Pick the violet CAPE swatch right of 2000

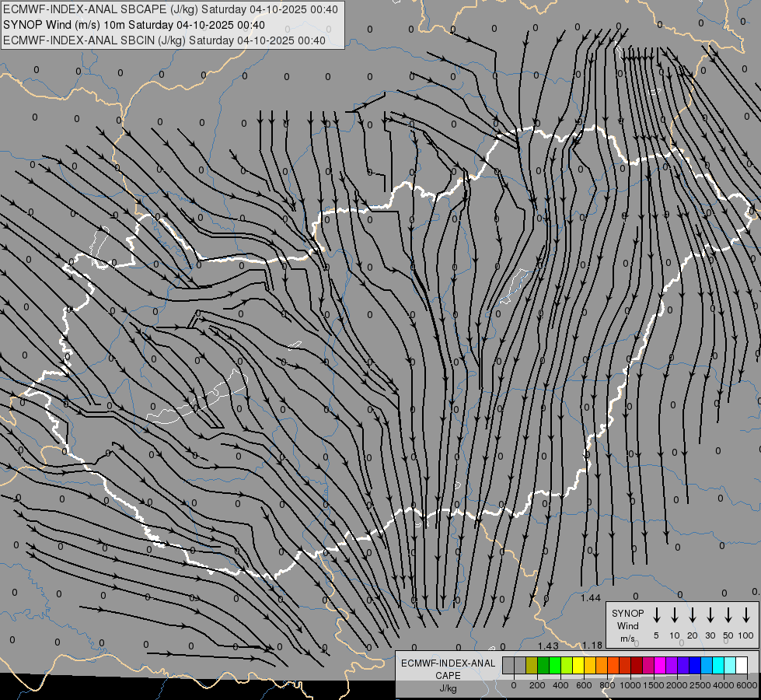682,665
